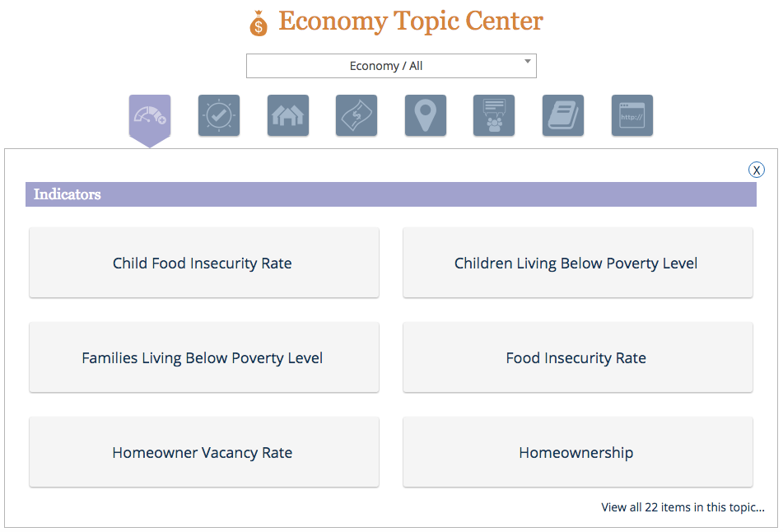Open the dollar bill funding icon

point(357,115)
